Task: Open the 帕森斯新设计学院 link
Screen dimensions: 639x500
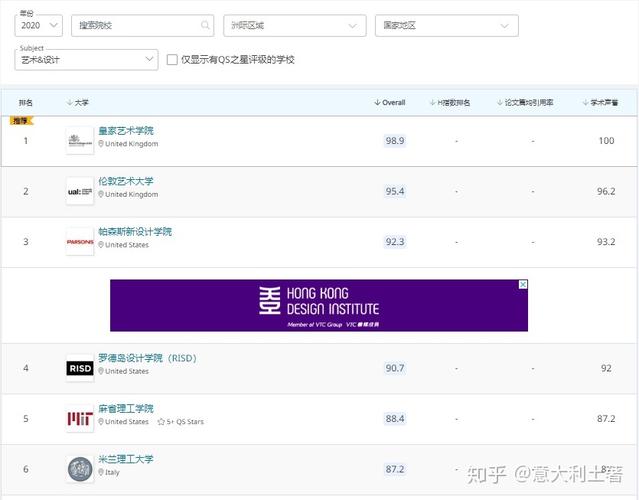Action: point(135,231)
